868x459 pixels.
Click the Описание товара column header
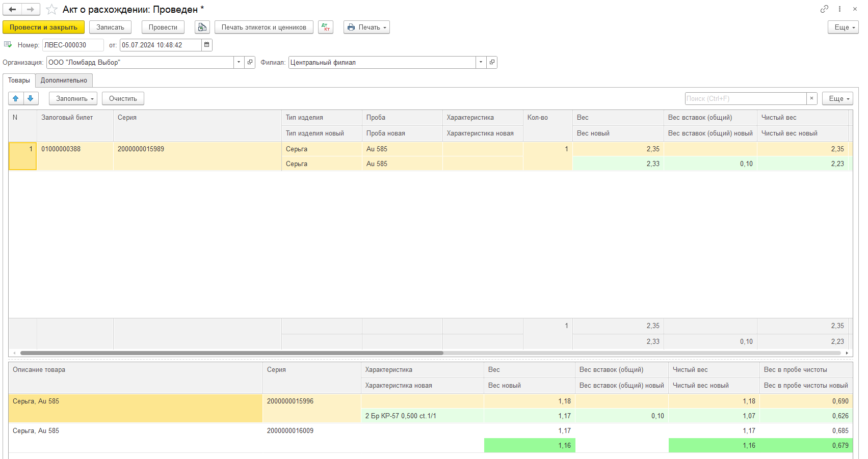[x=135, y=377]
